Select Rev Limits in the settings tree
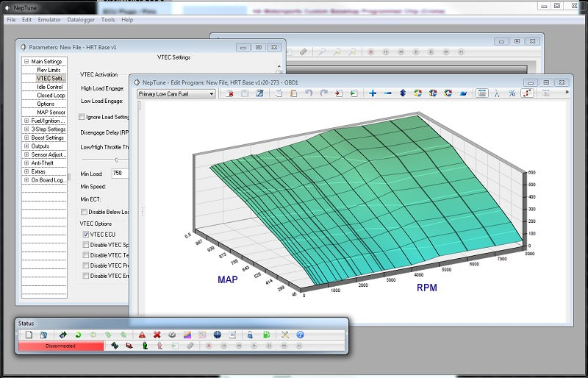The width and height of the screenshot is (588, 378). point(49,70)
